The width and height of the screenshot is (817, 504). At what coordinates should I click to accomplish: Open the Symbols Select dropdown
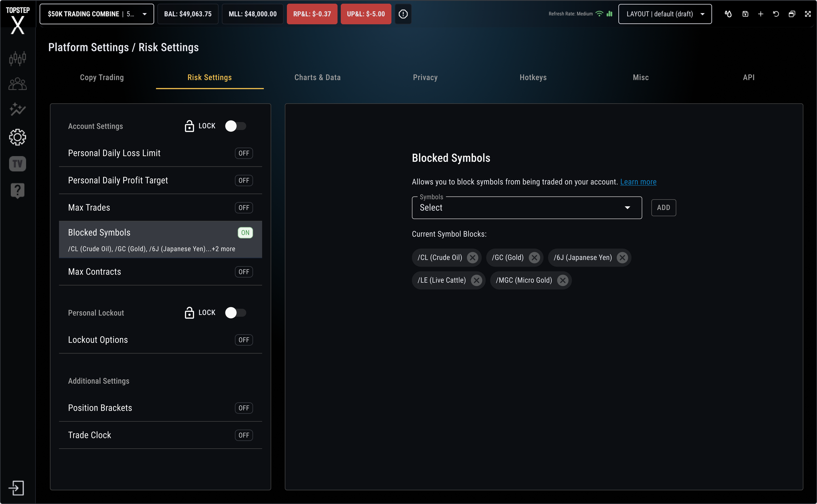[x=527, y=208]
